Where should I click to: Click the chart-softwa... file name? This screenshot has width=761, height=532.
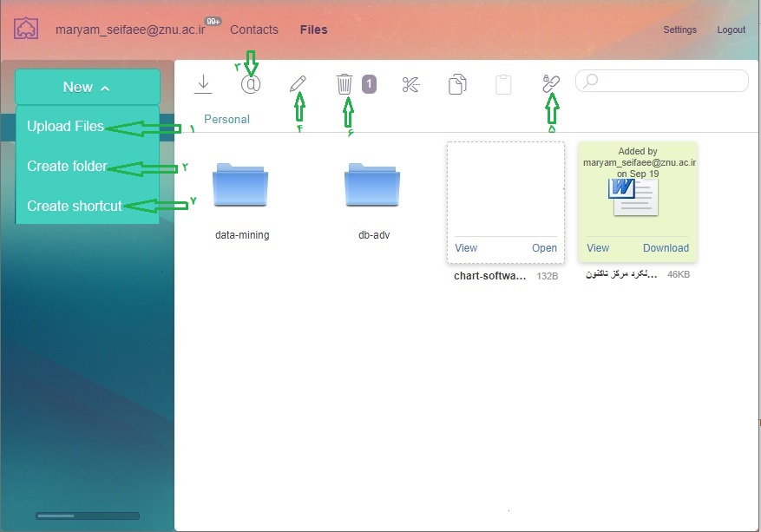pyautogui.click(x=489, y=276)
